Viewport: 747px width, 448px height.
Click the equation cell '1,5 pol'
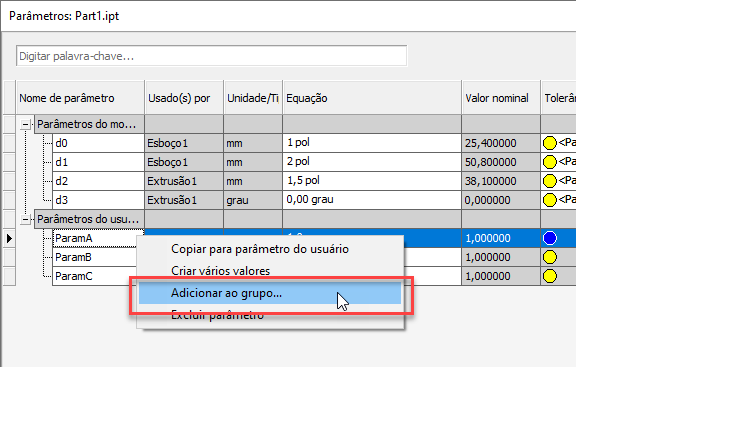[x=372, y=181]
